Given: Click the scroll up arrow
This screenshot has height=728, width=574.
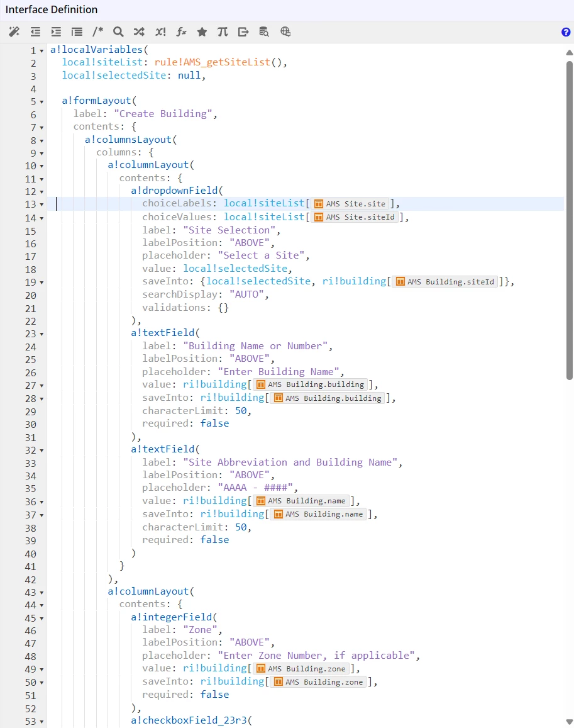Looking at the screenshot, I should click(x=570, y=52).
